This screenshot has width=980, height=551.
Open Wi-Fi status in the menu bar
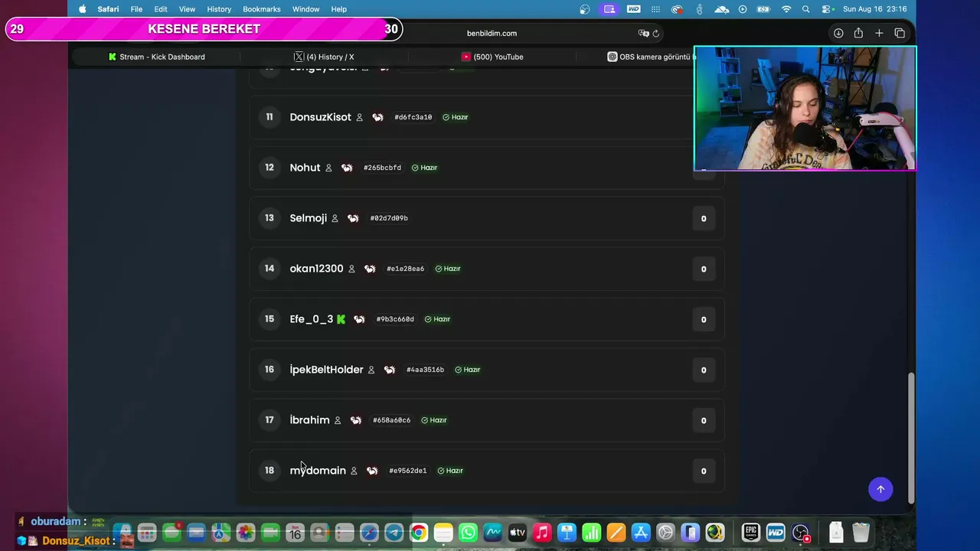coord(786,9)
